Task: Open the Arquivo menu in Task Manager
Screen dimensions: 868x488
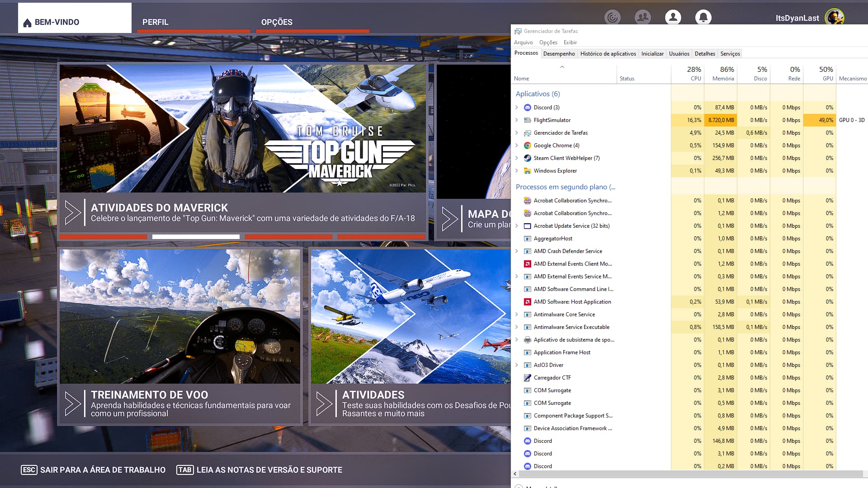Action: coord(523,42)
